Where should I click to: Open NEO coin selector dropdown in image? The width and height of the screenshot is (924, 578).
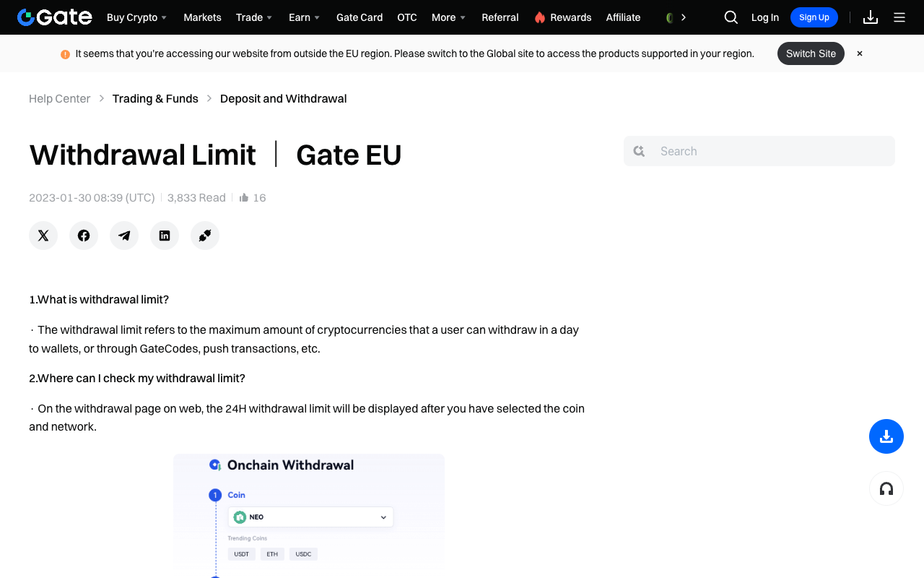(x=311, y=517)
